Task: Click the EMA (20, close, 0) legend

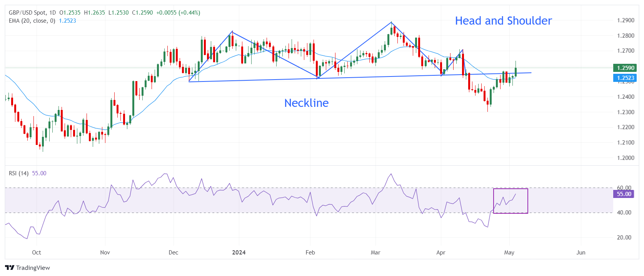Action: tap(32, 21)
